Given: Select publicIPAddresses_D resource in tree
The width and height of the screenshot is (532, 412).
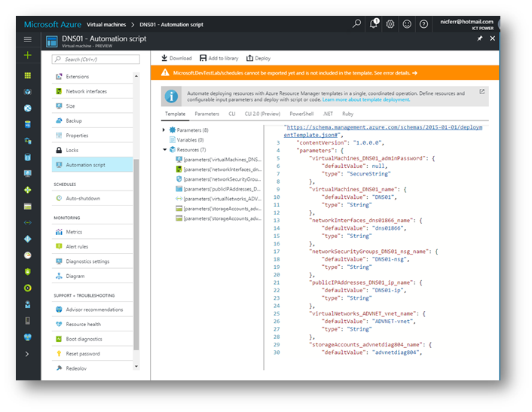Looking at the screenshot, I should click(x=219, y=189).
